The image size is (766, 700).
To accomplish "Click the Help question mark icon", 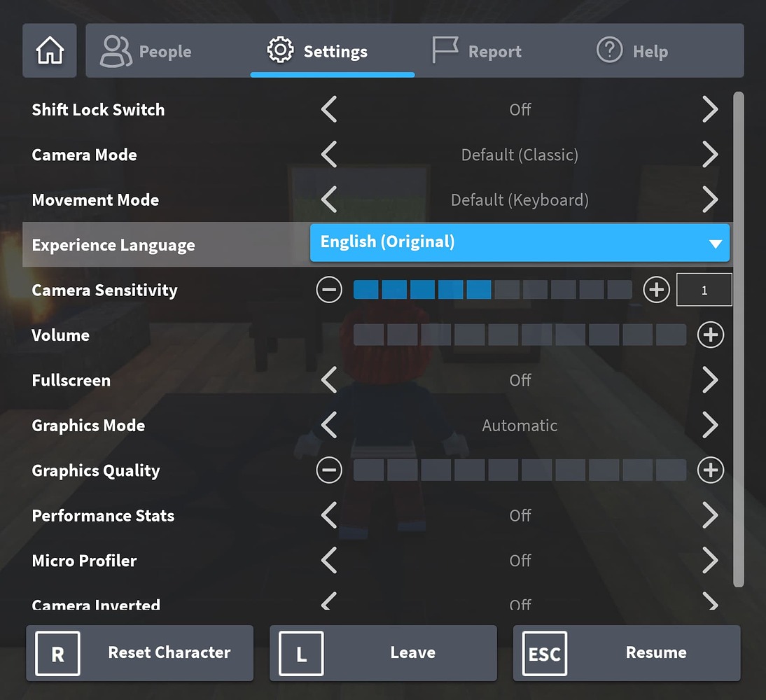I will pos(608,50).
